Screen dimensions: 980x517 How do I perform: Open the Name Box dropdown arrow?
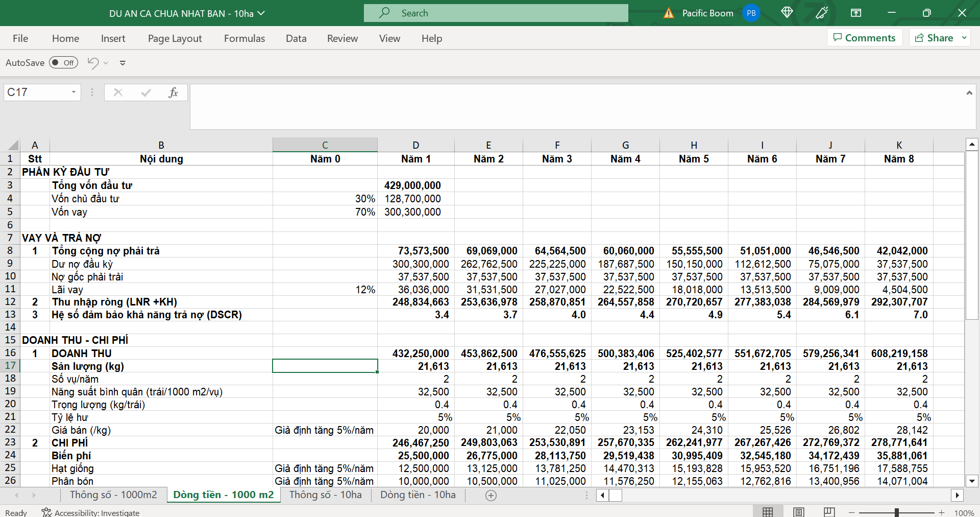[x=73, y=92]
